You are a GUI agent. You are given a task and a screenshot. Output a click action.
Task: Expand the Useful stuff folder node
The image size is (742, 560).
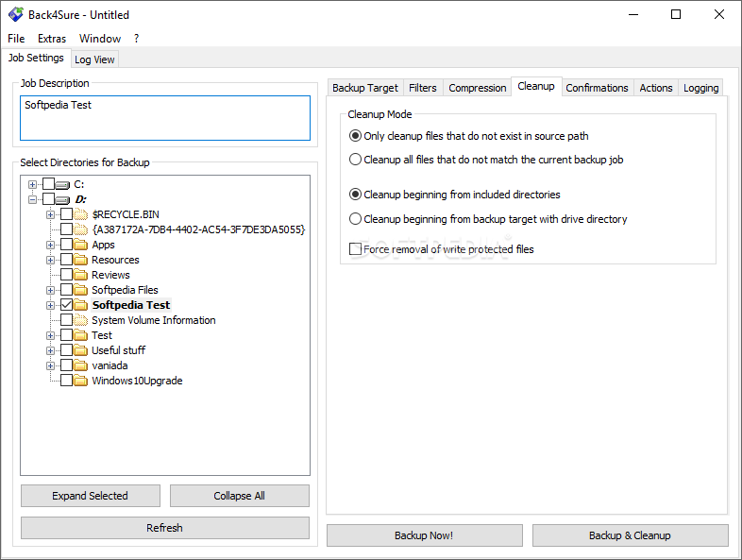pos(50,351)
